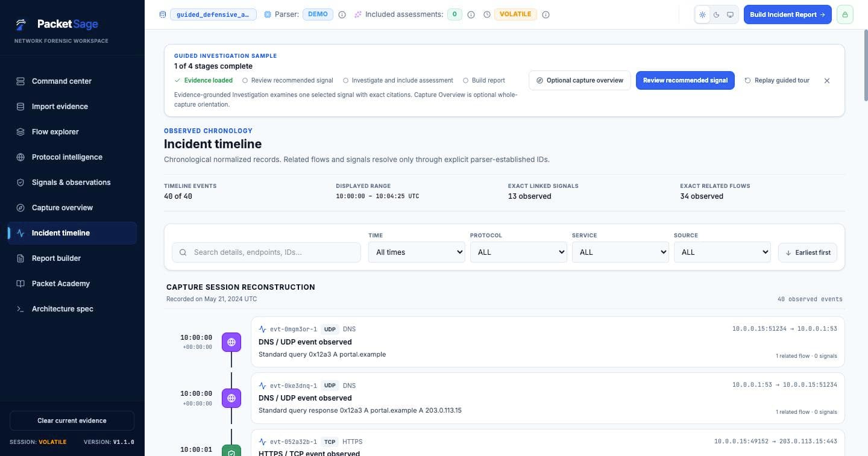Click Clear current evidence button
This screenshot has height=456, width=868.
(x=72, y=420)
